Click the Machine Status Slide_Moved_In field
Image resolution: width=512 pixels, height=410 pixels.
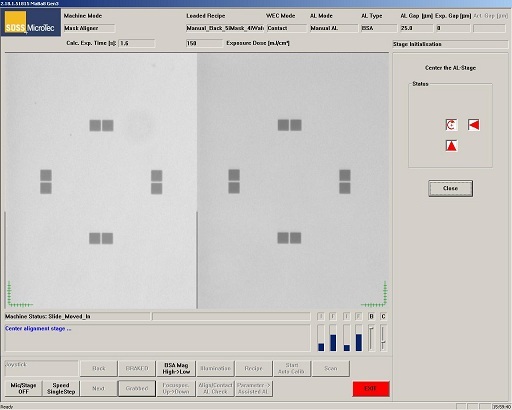coord(77,316)
